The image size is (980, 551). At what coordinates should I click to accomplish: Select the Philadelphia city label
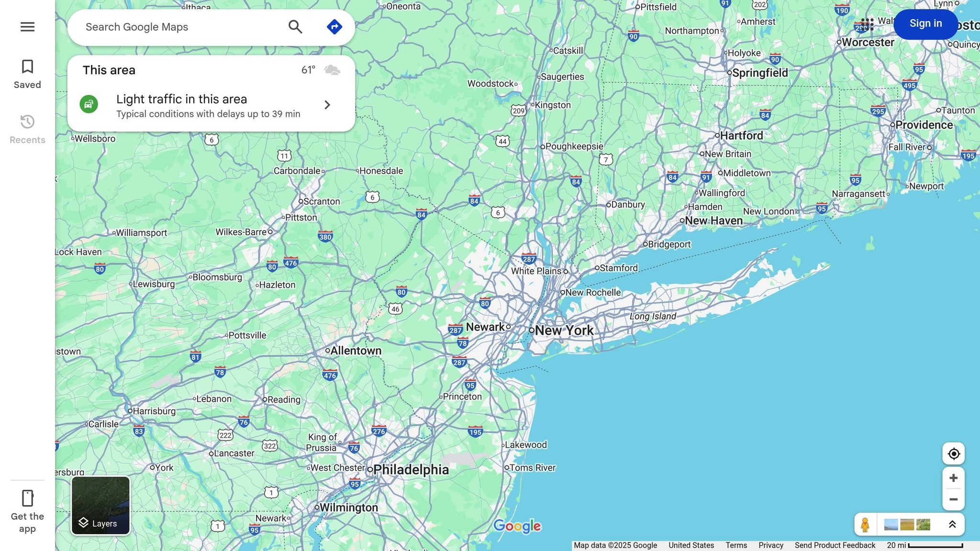[x=411, y=469]
